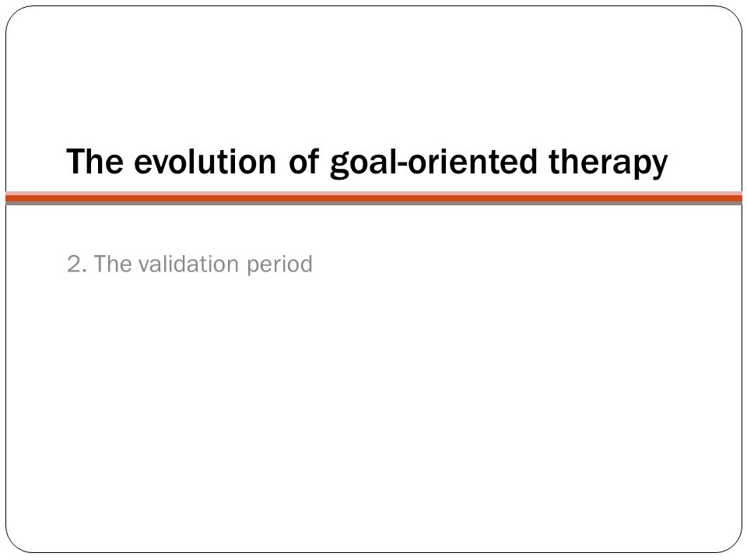Click the word "therapy" in the title
Screen dimensions: 747x560
pos(608,163)
